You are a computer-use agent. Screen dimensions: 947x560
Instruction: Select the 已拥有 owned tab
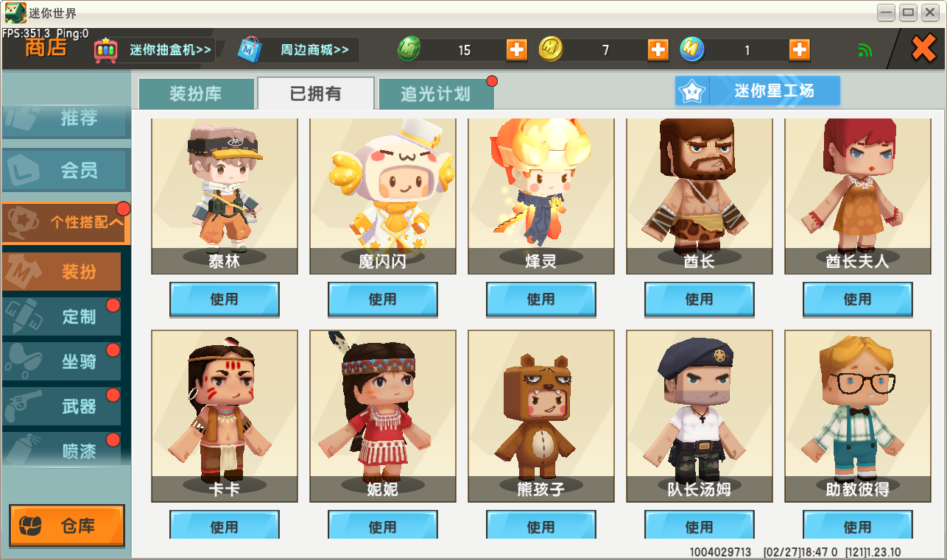pyautogui.click(x=316, y=94)
